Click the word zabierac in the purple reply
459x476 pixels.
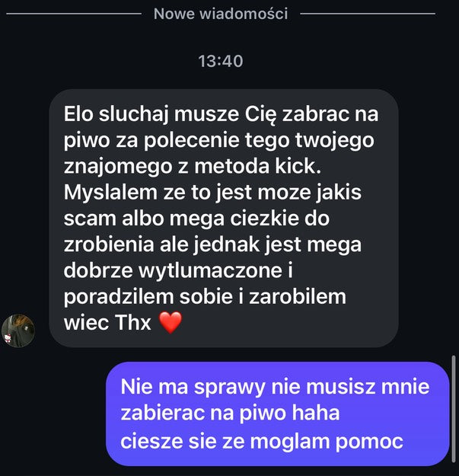click(163, 413)
